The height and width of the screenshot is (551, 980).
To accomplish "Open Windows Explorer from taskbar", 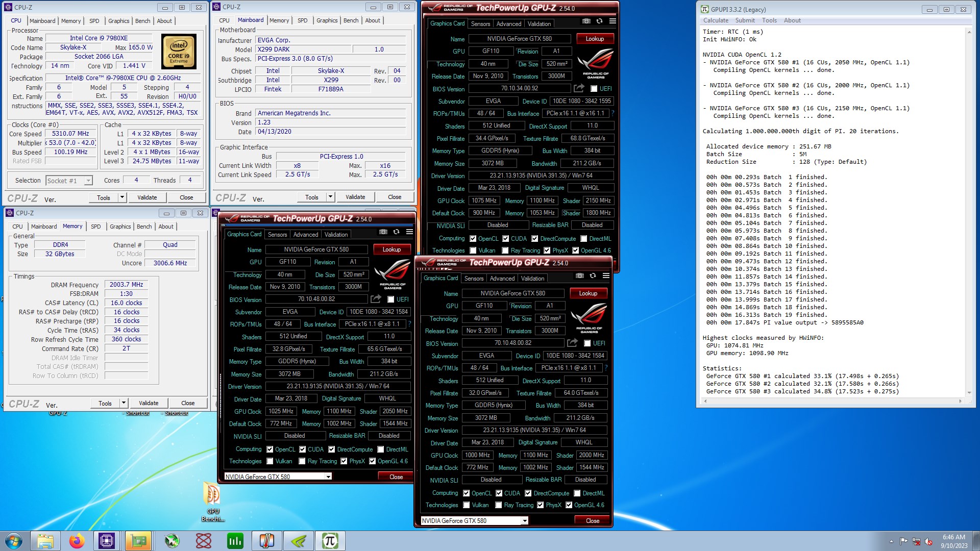I will pos(45,541).
